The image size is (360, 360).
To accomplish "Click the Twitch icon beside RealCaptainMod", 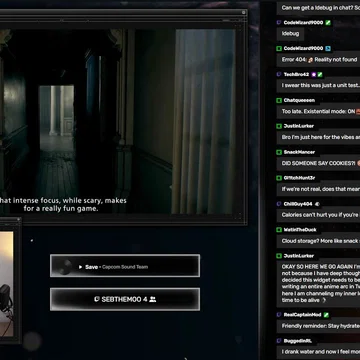I will point(279,315).
